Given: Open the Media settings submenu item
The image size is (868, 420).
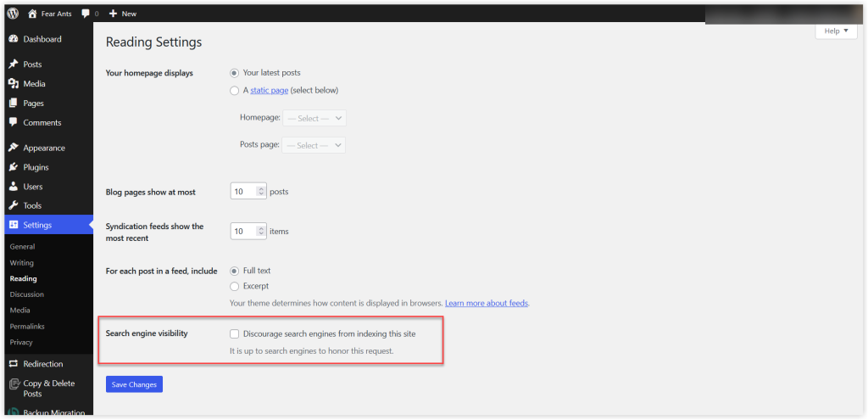Looking at the screenshot, I should pos(20,311).
